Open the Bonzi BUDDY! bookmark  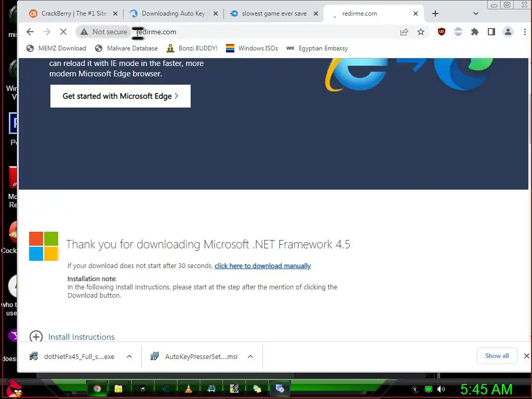click(x=192, y=48)
